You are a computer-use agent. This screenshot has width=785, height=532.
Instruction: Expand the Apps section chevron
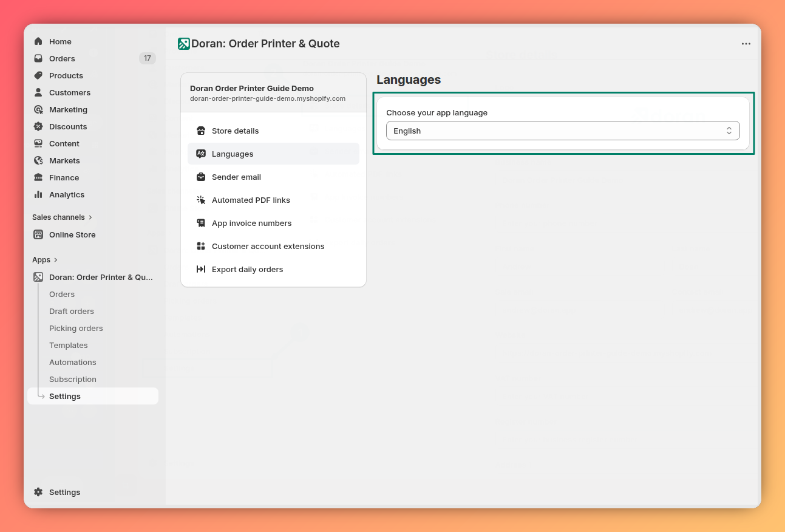pos(56,260)
